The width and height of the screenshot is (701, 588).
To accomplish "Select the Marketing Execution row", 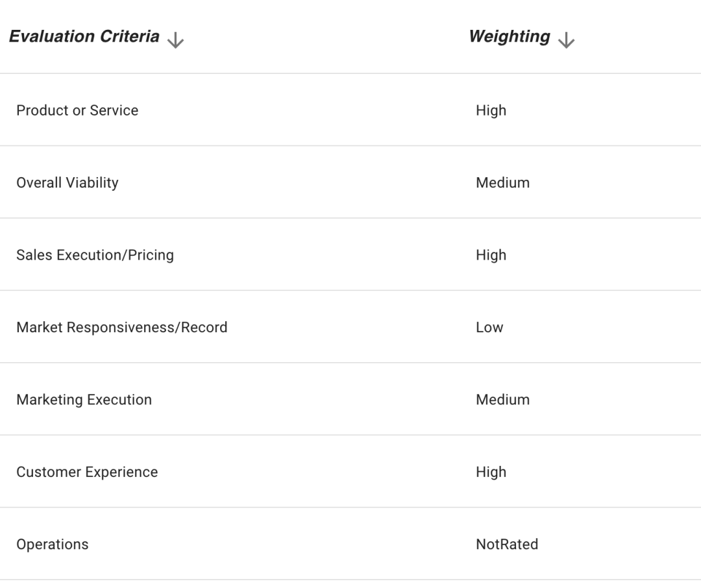I will (x=350, y=399).
